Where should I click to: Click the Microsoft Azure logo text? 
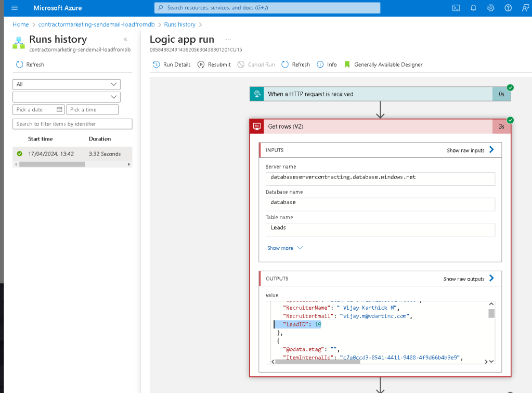pos(58,8)
